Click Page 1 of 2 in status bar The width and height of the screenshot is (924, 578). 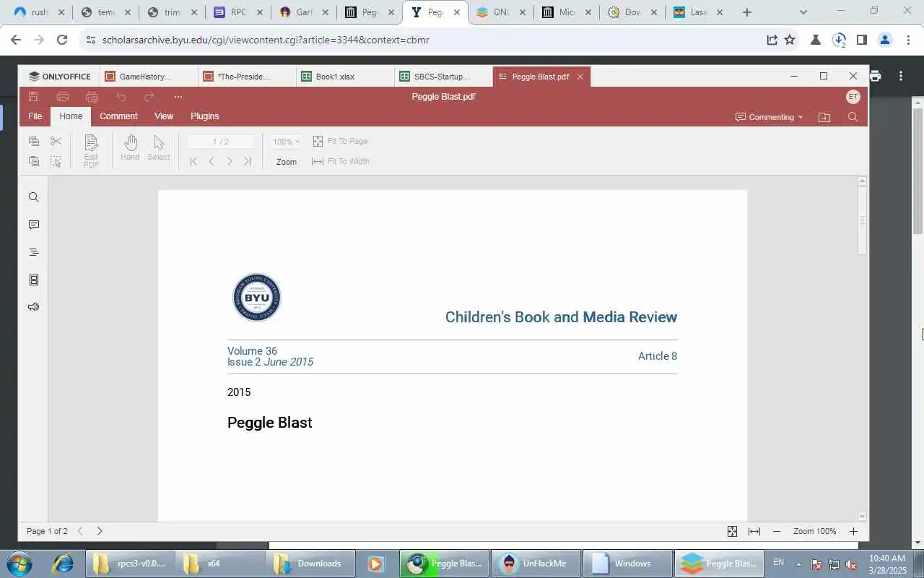tap(47, 531)
